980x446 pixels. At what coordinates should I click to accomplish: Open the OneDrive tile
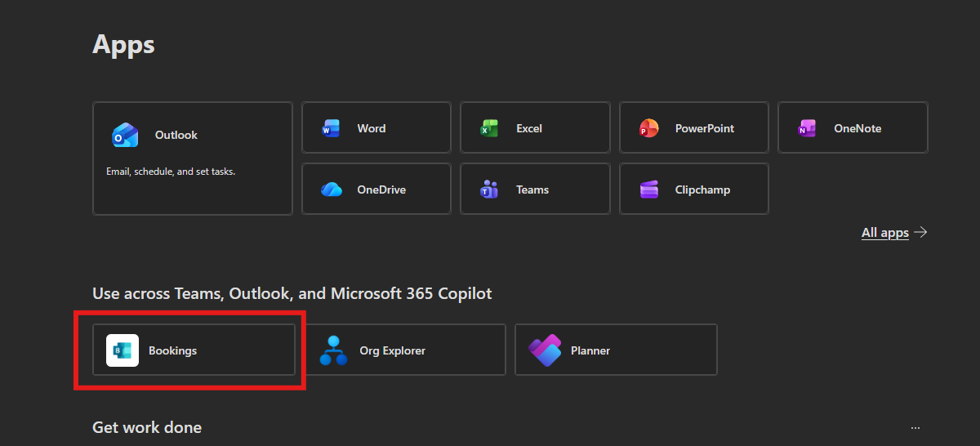[376, 189]
